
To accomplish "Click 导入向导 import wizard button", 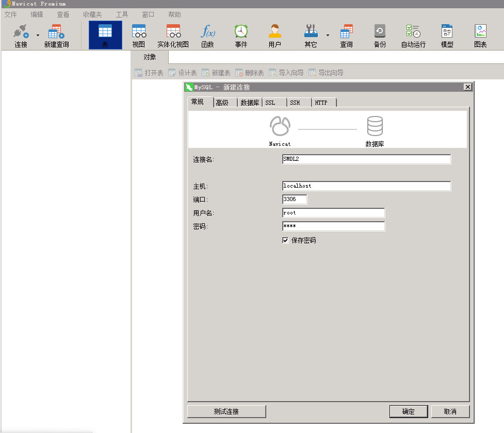I will coord(286,73).
